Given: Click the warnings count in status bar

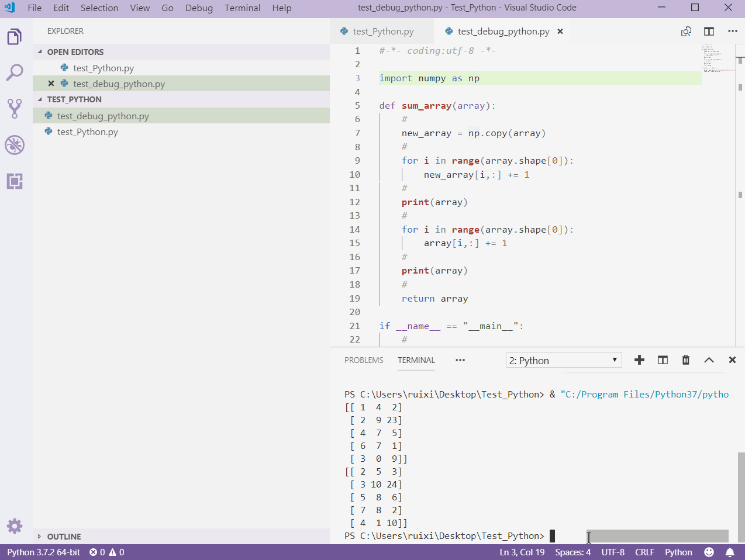Looking at the screenshot, I should coord(117,552).
